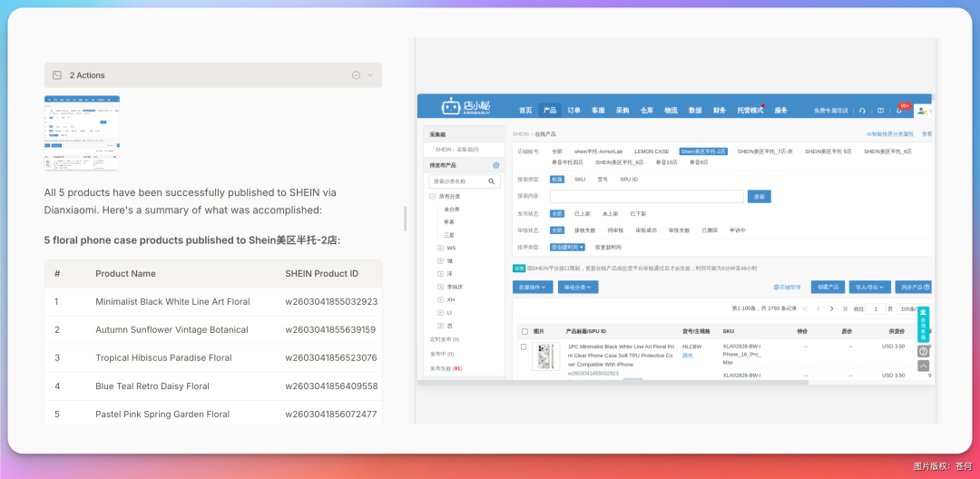This screenshot has height=479, width=980.
Task: Click the blue 搜索 button
Action: (x=759, y=197)
